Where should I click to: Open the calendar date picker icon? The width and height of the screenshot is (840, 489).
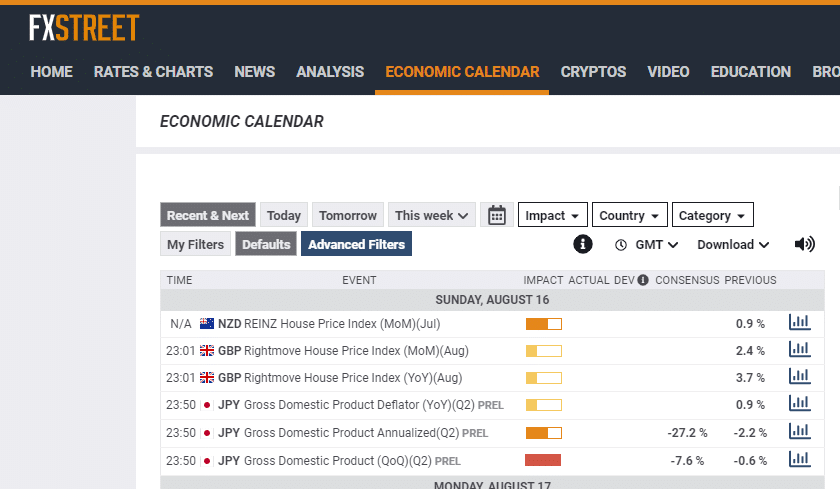point(497,215)
